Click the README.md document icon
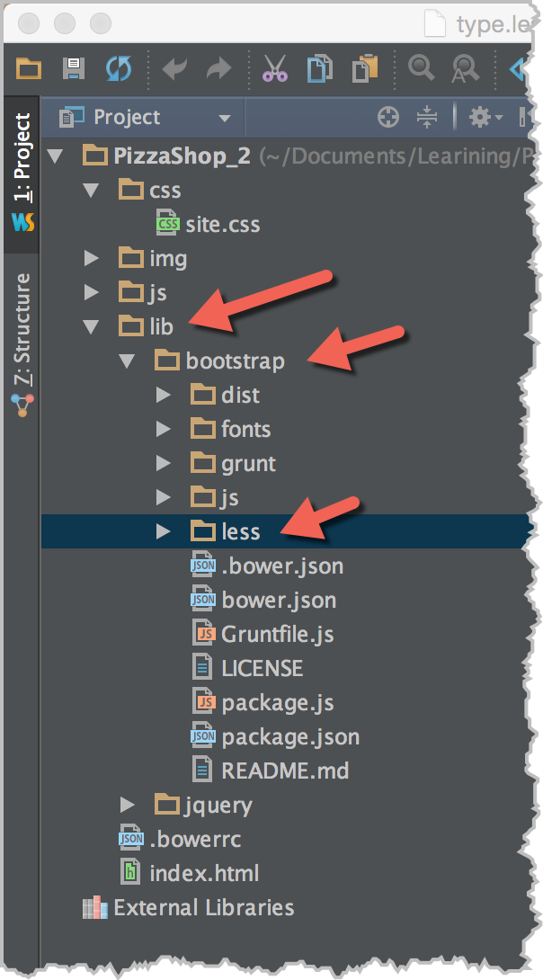The image size is (543, 980). (x=201, y=771)
